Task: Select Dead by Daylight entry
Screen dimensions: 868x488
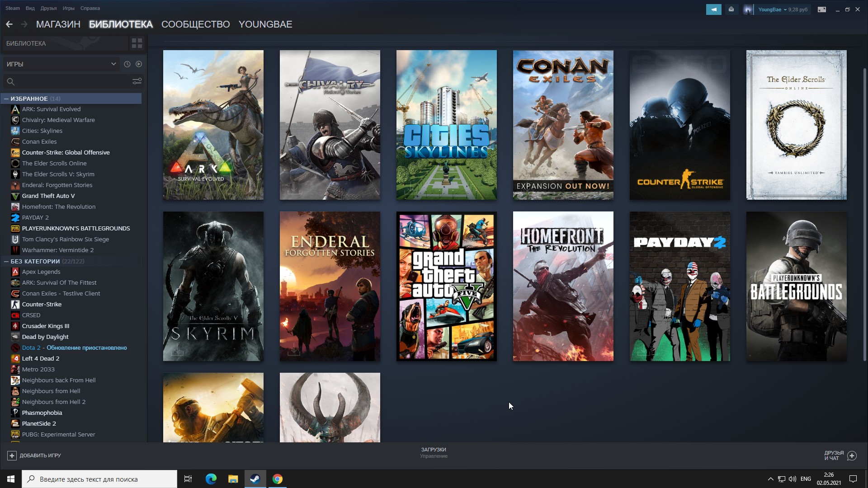Action: 45,337
